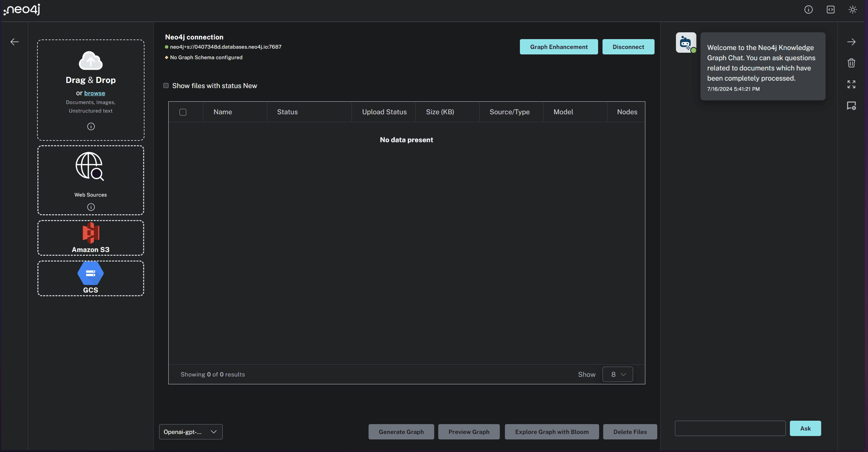868x452 pixels.
Task: Select the GCS storage icon
Action: (x=90, y=273)
